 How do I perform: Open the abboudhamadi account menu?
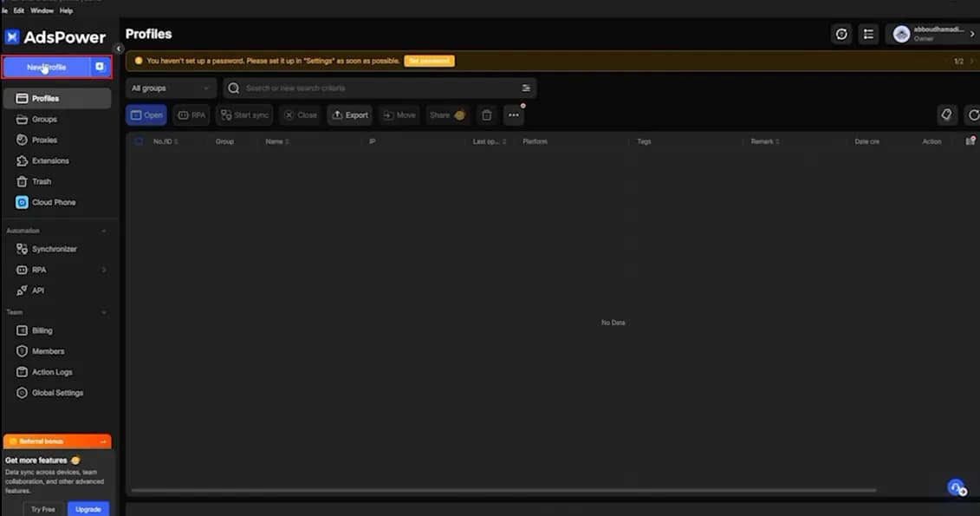(x=933, y=34)
